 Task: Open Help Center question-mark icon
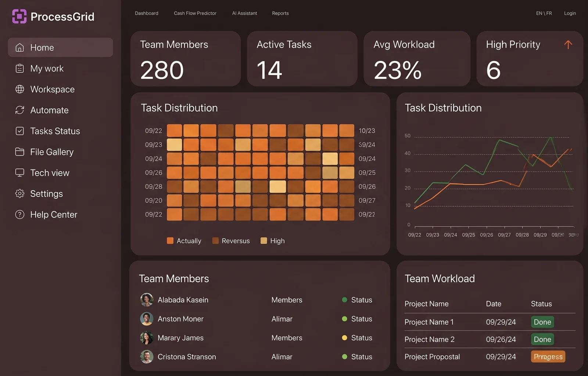click(20, 214)
